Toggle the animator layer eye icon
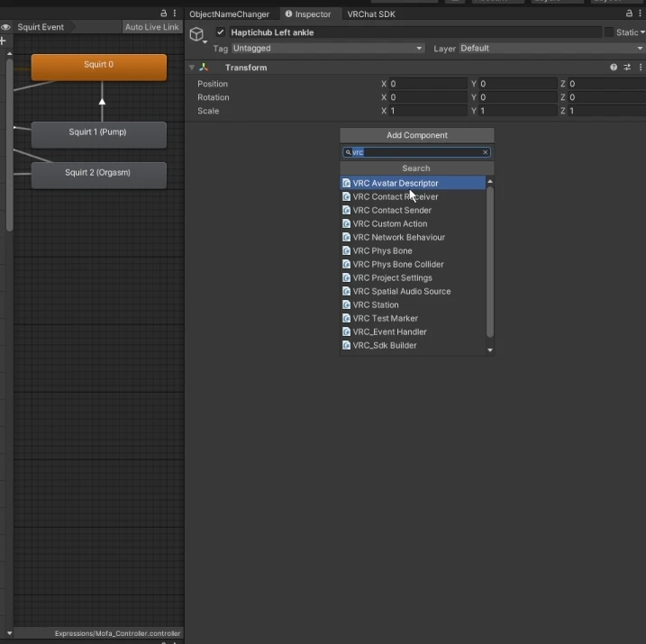646x644 pixels. (5, 27)
